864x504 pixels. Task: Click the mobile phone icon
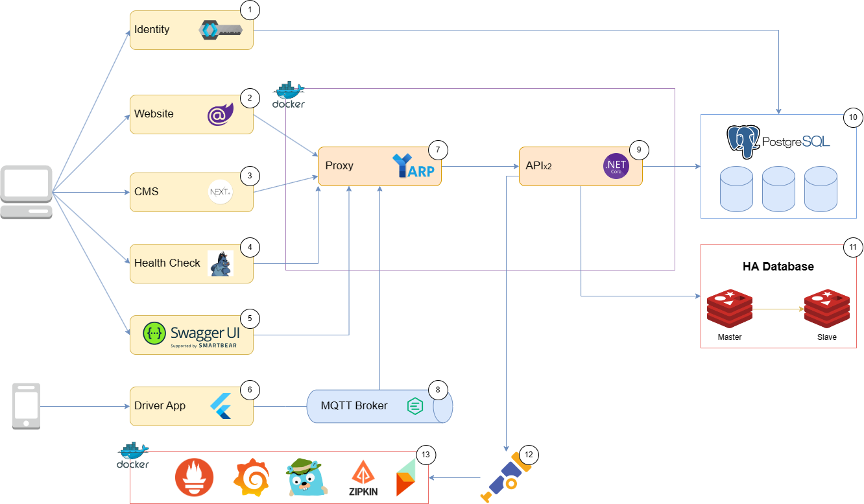27,406
